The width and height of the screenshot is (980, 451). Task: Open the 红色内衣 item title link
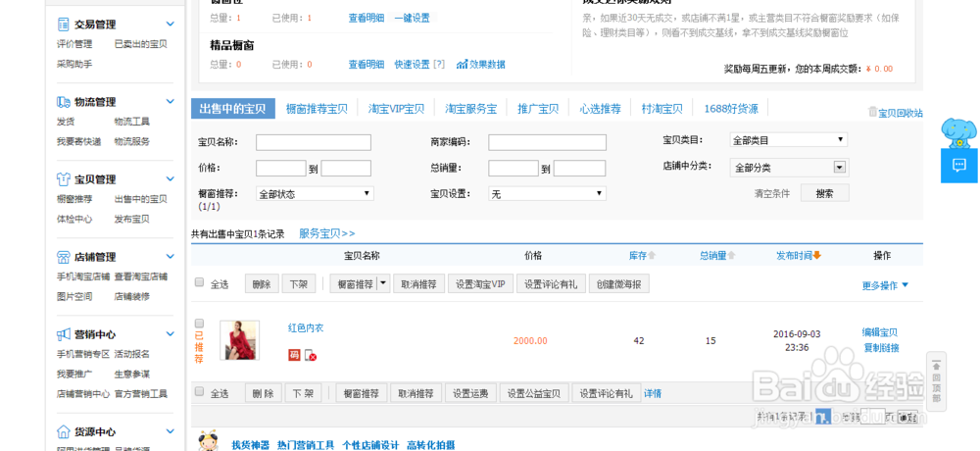point(306,327)
